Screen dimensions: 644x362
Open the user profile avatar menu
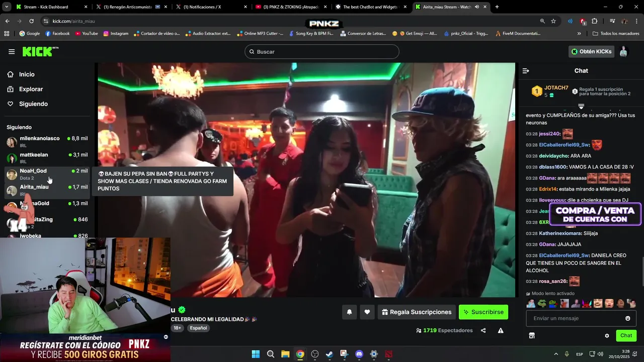pos(624,52)
